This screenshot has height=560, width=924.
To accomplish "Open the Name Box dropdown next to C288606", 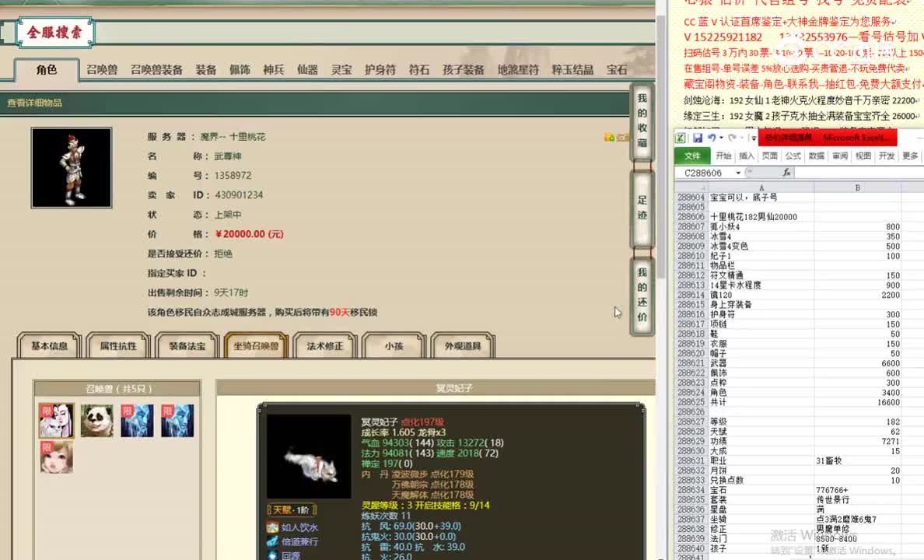I will coord(738,173).
